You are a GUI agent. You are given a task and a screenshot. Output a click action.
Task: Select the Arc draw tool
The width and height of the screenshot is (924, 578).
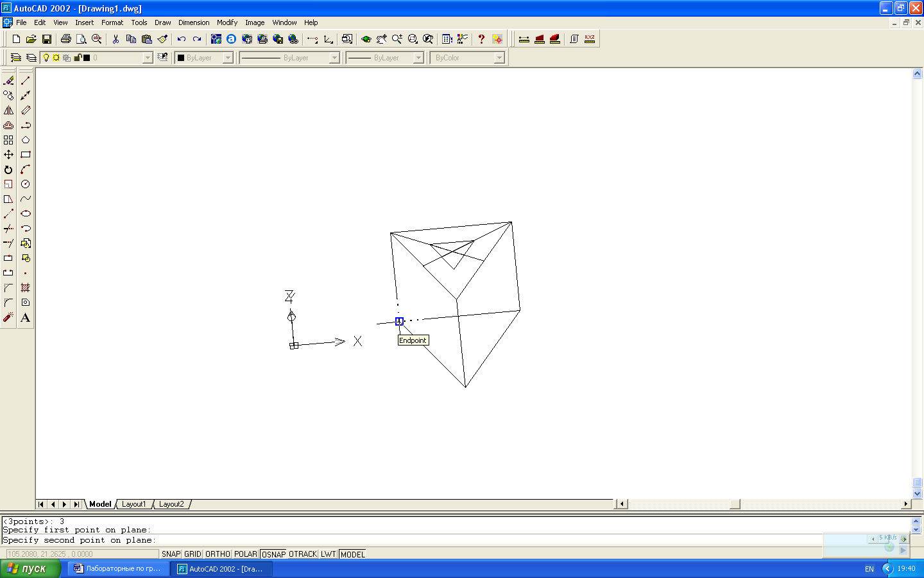coord(26,170)
